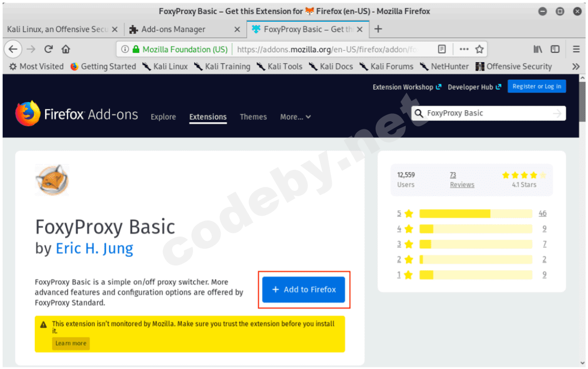Open Kali Training bookmark
This screenshot has height=369, width=588.
tap(222, 66)
